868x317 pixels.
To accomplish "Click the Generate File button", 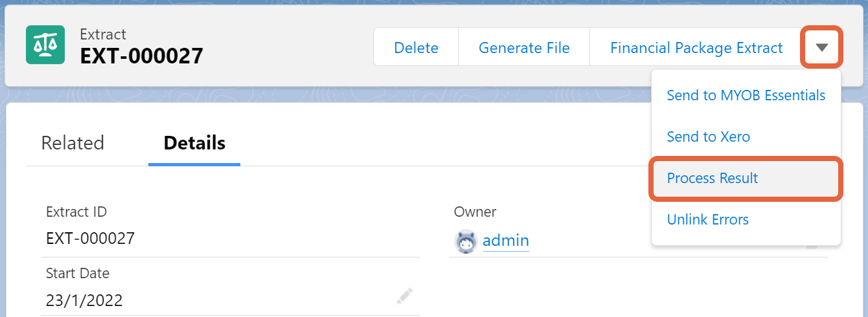I will (x=524, y=47).
